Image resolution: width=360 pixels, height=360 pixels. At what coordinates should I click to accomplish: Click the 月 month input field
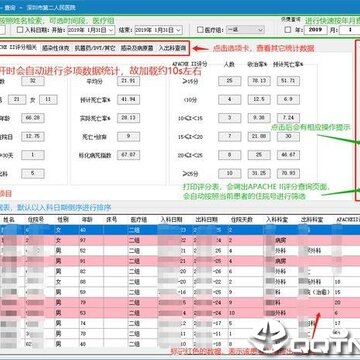point(350,30)
